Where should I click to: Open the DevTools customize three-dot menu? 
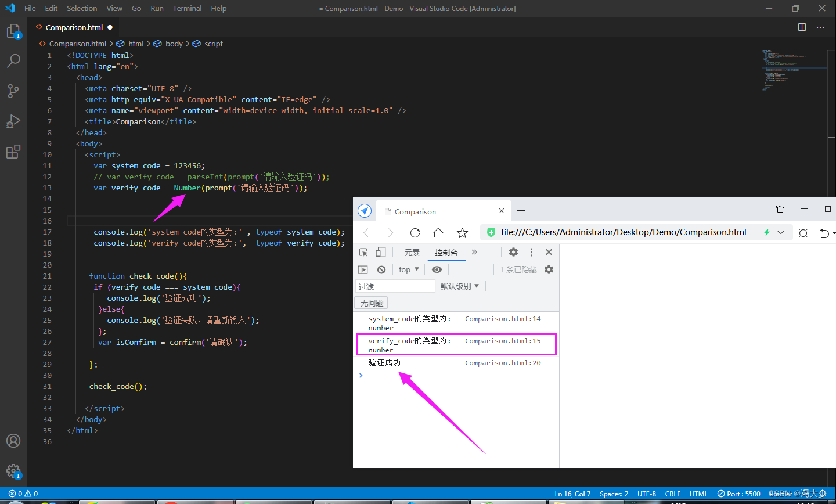tap(531, 252)
